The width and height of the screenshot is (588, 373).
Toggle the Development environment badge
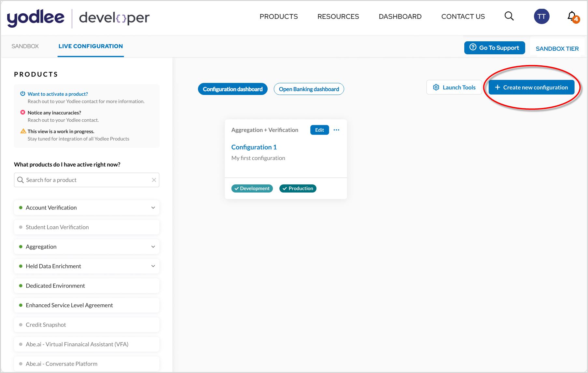coord(252,189)
